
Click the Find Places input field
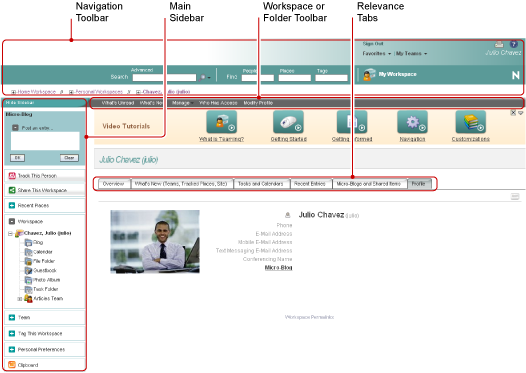click(x=295, y=78)
